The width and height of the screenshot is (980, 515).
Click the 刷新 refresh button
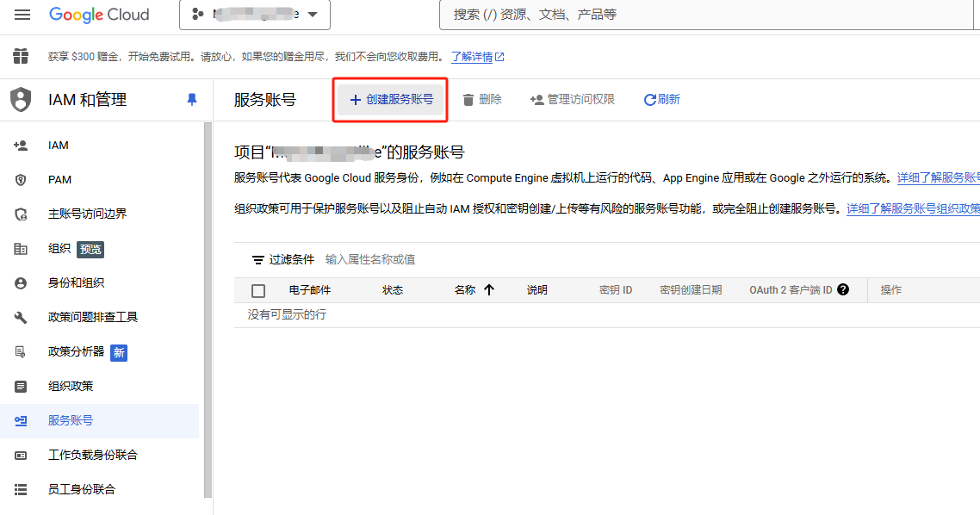(x=662, y=99)
